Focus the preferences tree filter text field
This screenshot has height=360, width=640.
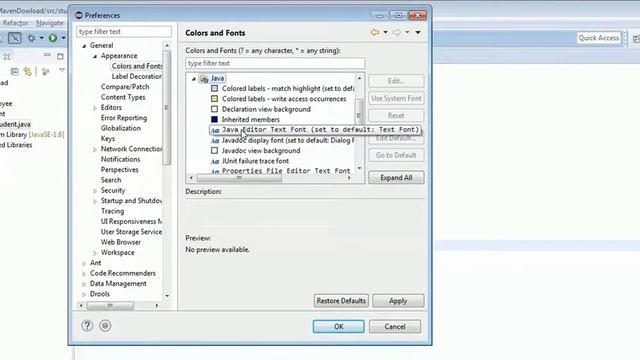pos(124,31)
